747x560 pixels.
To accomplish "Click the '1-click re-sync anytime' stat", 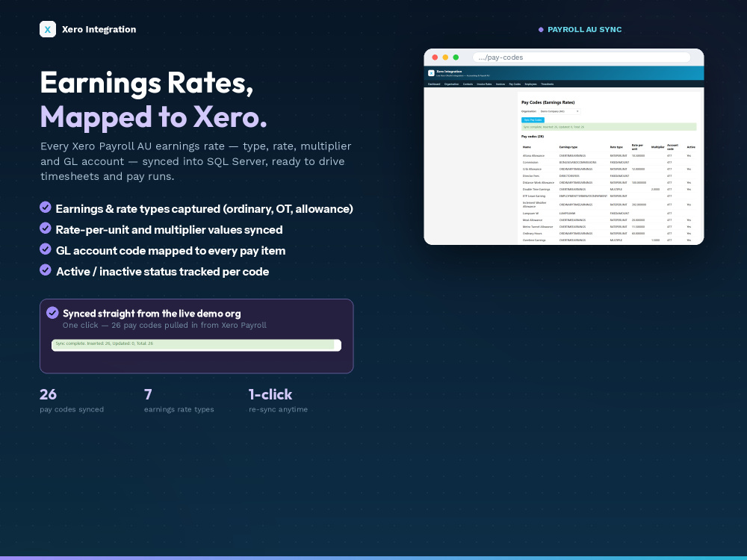I will (x=278, y=400).
